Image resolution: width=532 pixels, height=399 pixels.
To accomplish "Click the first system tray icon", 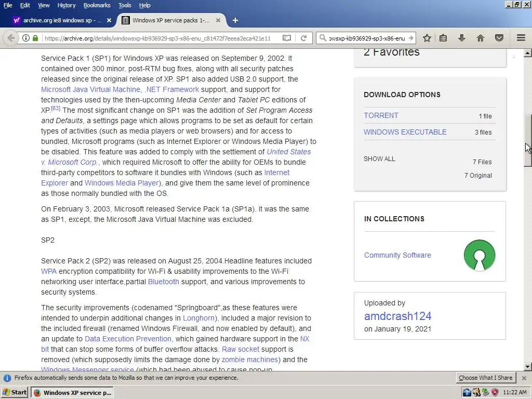I will [x=467, y=393].
